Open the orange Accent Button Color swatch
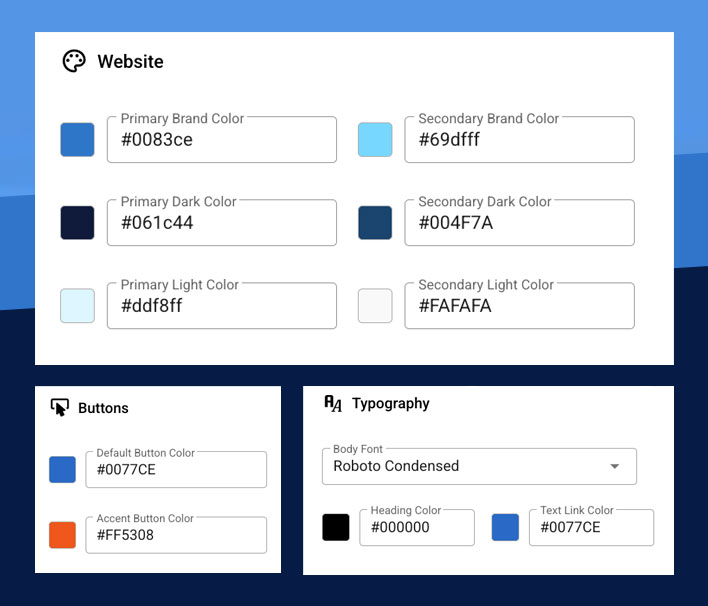This screenshot has height=606, width=708. coord(62,535)
